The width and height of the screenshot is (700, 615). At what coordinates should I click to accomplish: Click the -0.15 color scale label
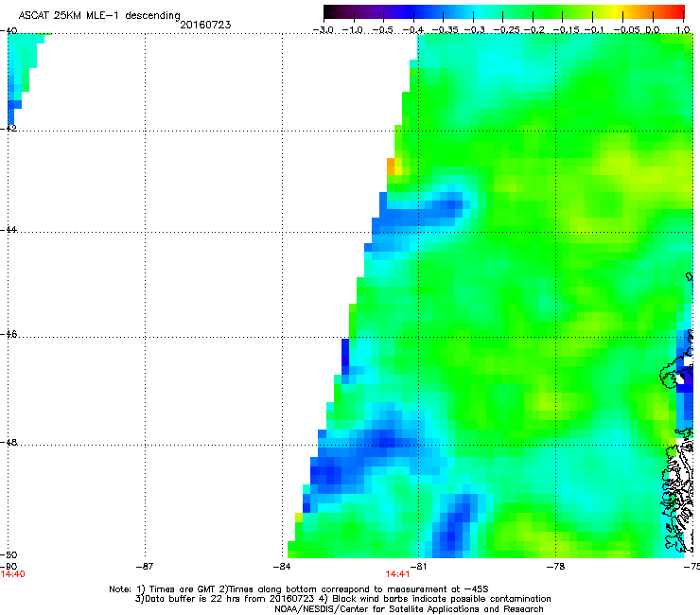566,30
